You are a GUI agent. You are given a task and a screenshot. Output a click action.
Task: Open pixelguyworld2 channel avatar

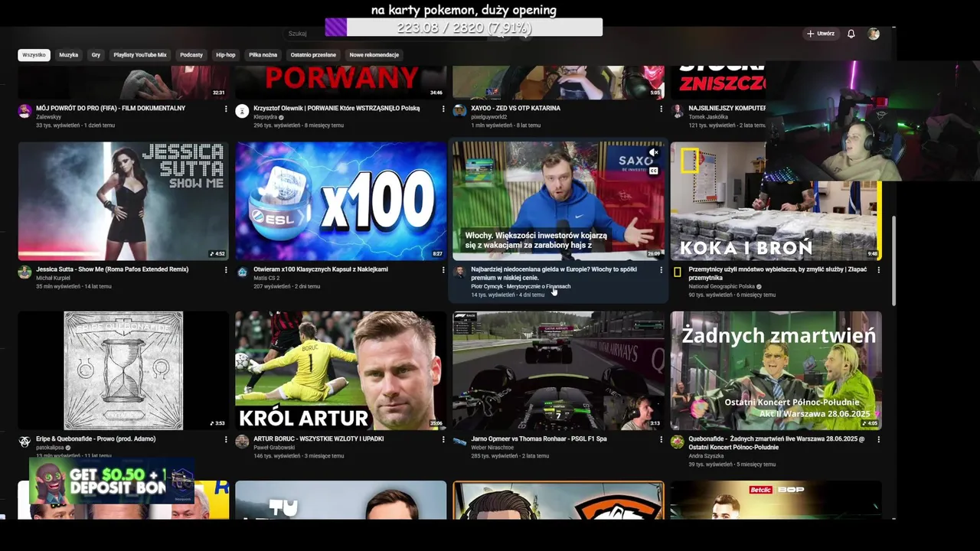(459, 111)
